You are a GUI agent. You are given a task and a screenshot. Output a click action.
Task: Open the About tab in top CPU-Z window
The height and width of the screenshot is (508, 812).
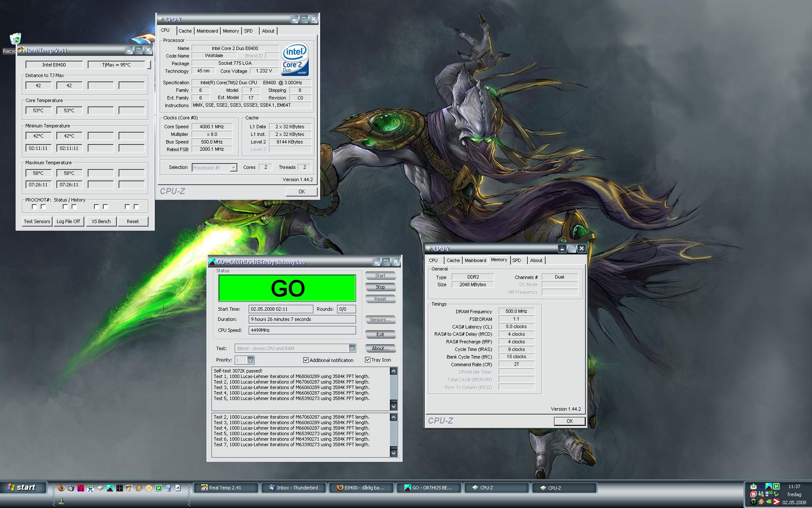click(x=268, y=31)
